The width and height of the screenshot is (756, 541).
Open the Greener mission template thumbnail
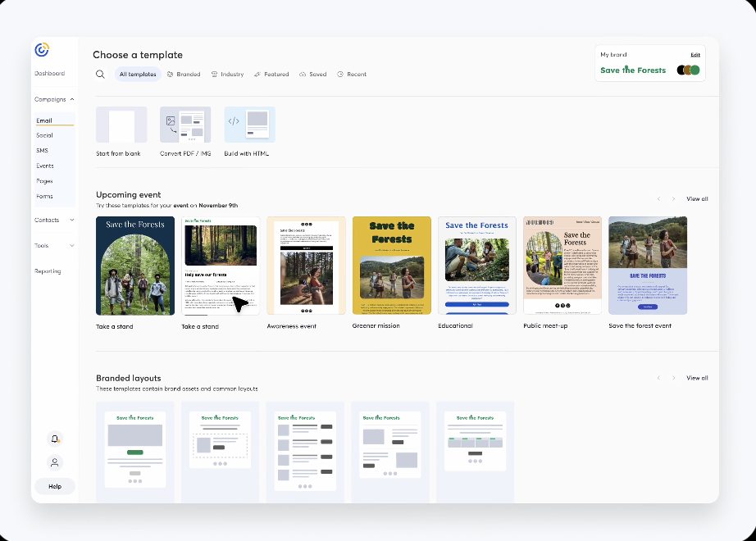pyautogui.click(x=391, y=266)
